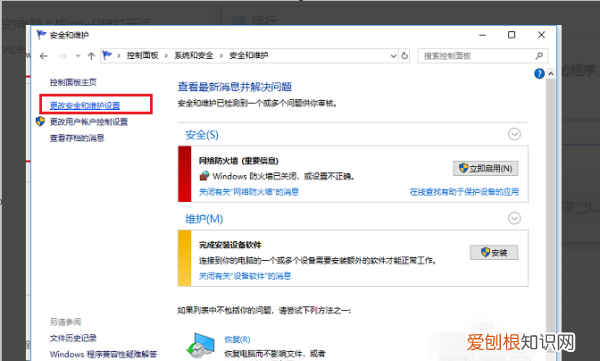Screen dimensions: 600x361
Task: Click the title bar flag icon
Action: [41, 35]
